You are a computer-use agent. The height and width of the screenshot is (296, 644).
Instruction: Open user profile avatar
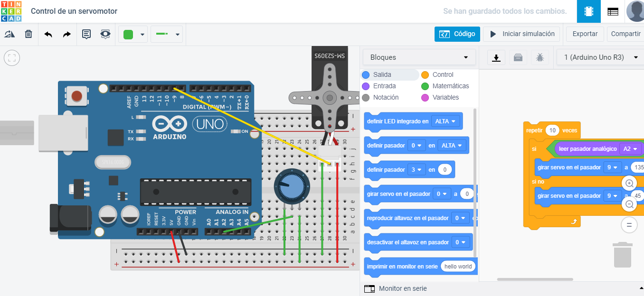click(635, 11)
